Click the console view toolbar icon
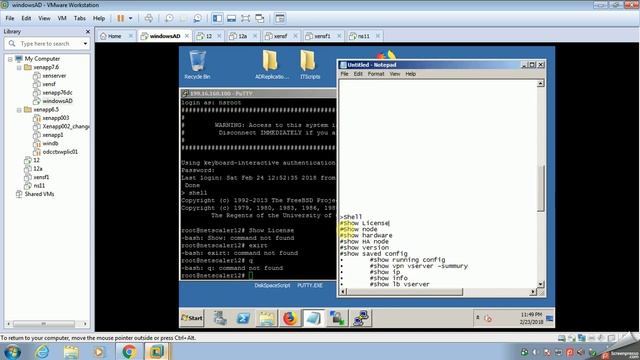 pos(280,18)
